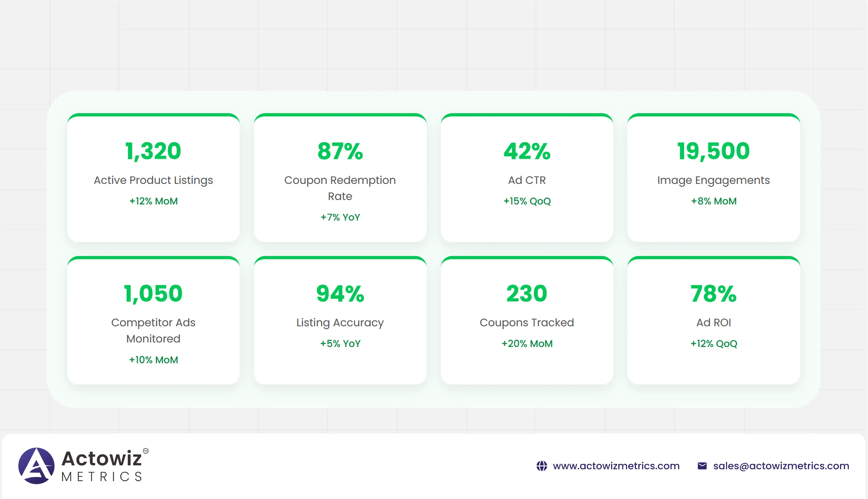Click the 19,500 value
The width and height of the screenshot is (868, 499).
click(713, 151)
